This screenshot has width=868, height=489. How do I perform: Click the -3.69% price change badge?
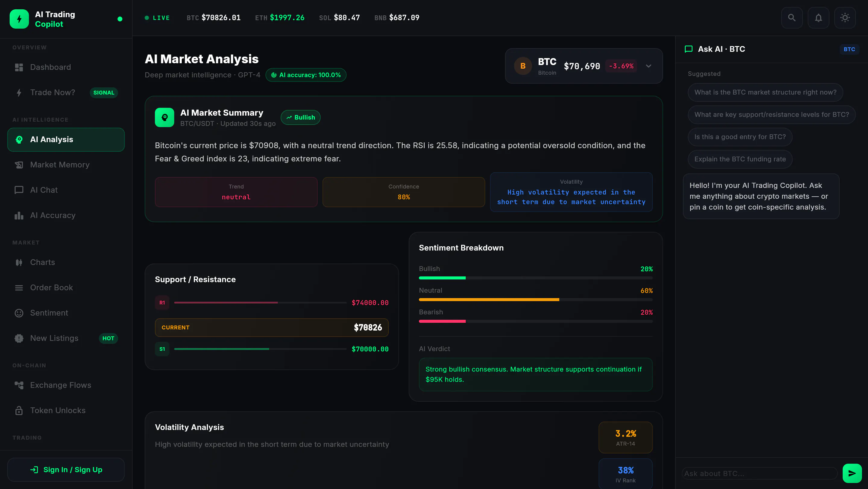(x=621, y=66)
